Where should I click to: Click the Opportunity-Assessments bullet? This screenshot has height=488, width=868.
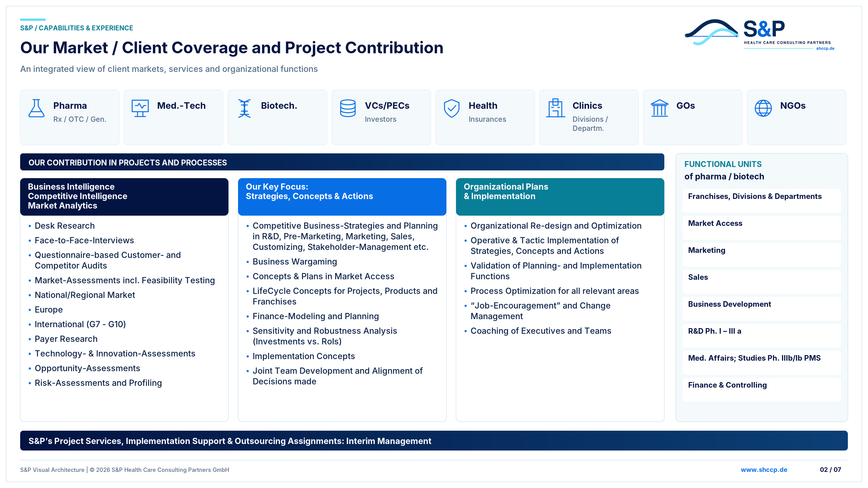point(87,368)
